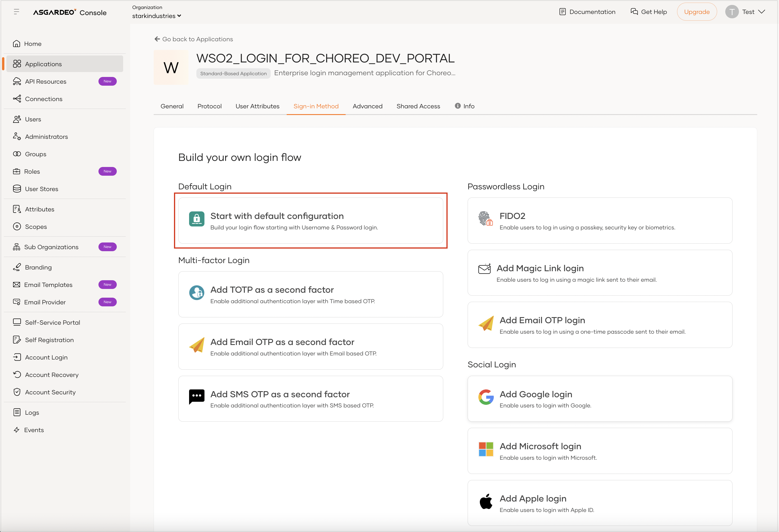Viewport: 779px width, 532px height.
Task: Switch to the Protocol tab
Action: click(209, 106)
